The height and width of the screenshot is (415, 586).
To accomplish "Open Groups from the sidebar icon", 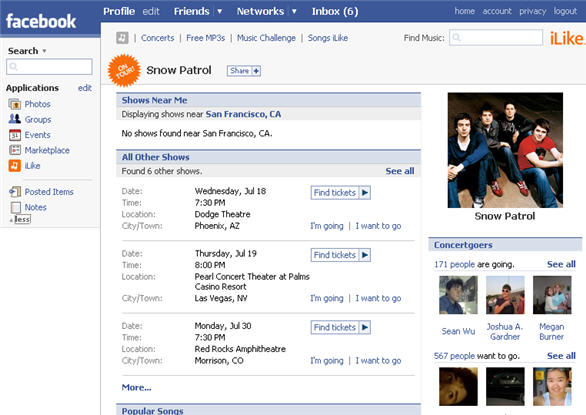I will click(x=15, y=119).
